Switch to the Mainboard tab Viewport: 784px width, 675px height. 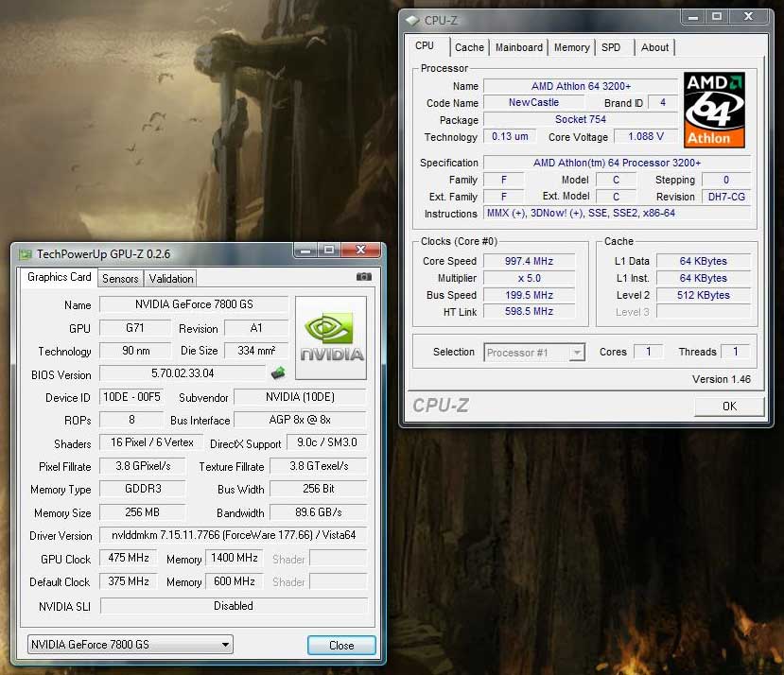point(518,47)
